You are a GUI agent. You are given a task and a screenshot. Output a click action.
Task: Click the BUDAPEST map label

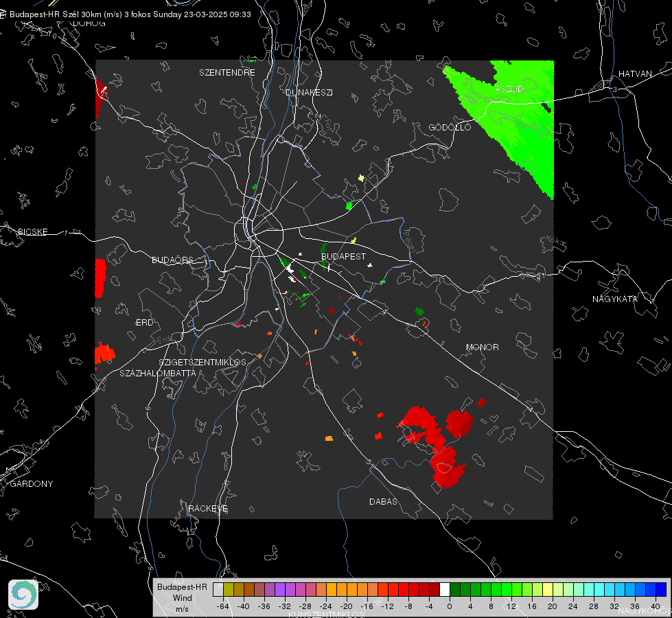[344, 256]
